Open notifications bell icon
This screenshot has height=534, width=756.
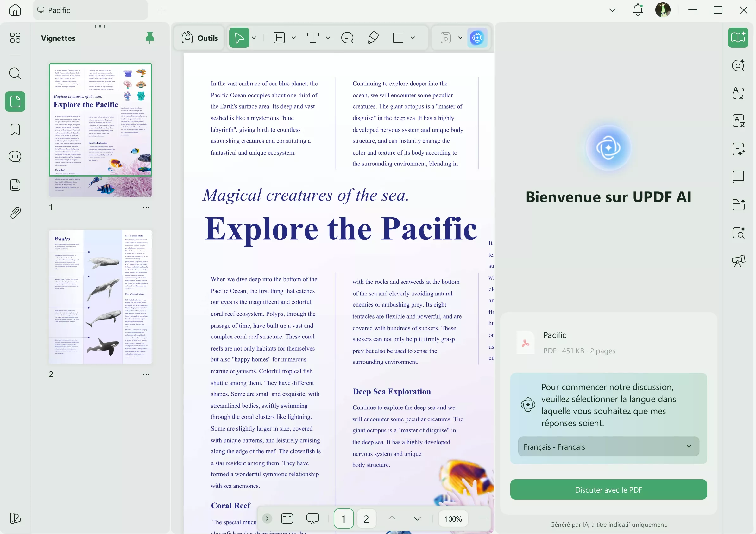[x=638, y=10]
